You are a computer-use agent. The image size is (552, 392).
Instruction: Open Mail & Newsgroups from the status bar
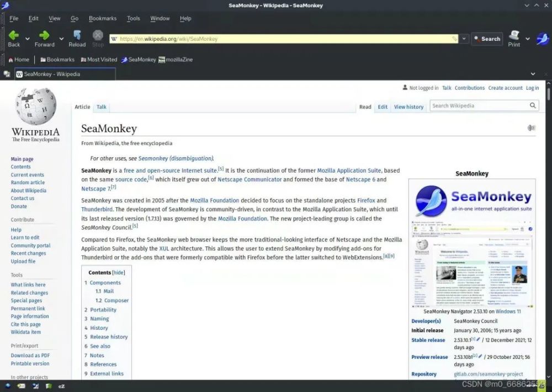[21, 386]
